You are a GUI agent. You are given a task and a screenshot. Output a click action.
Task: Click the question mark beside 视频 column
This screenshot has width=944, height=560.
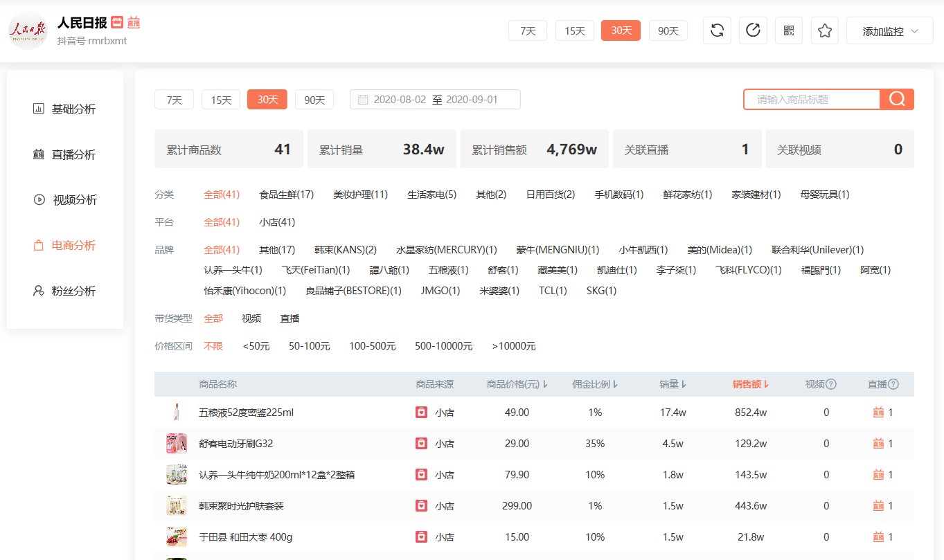pos(831,384)
